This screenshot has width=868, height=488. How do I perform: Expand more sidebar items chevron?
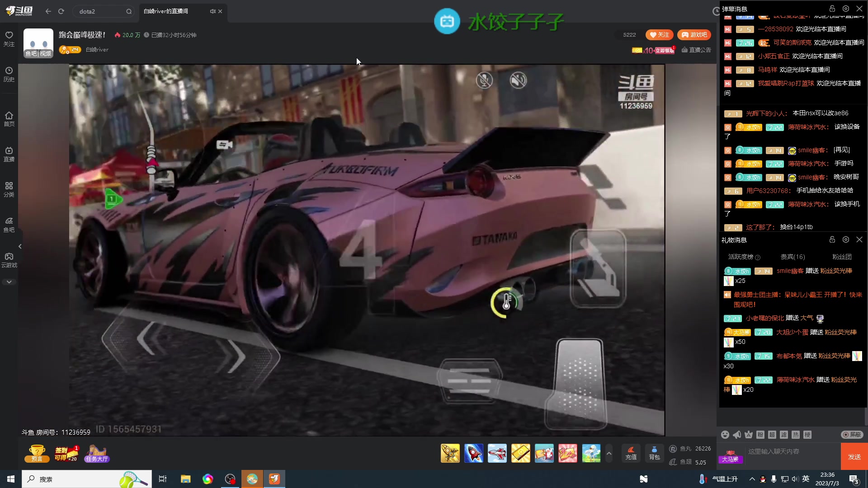[9, 282]
